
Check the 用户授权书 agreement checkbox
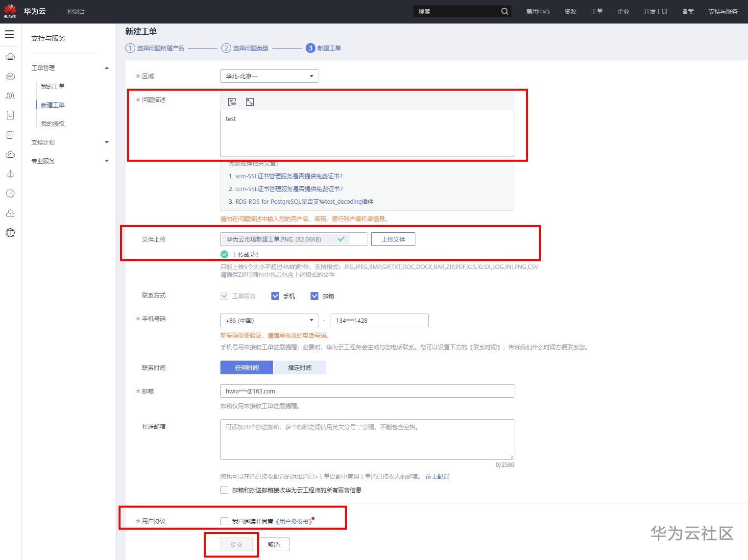(224, 521)
